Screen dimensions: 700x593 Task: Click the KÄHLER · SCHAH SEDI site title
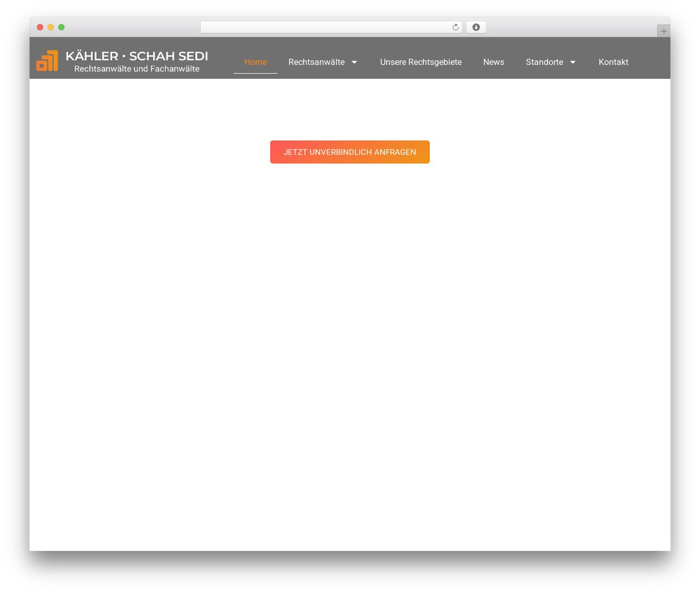point(137,56)
